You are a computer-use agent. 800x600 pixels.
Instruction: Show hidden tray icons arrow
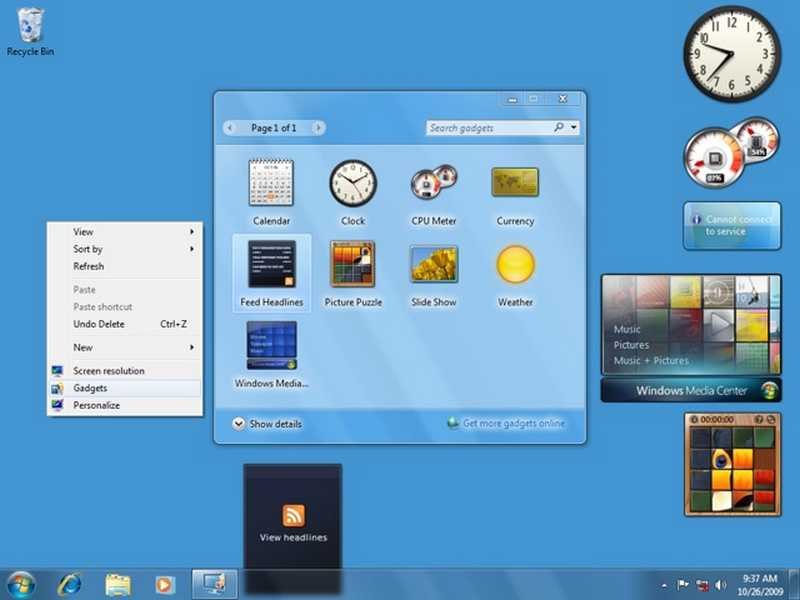[664, 586]
